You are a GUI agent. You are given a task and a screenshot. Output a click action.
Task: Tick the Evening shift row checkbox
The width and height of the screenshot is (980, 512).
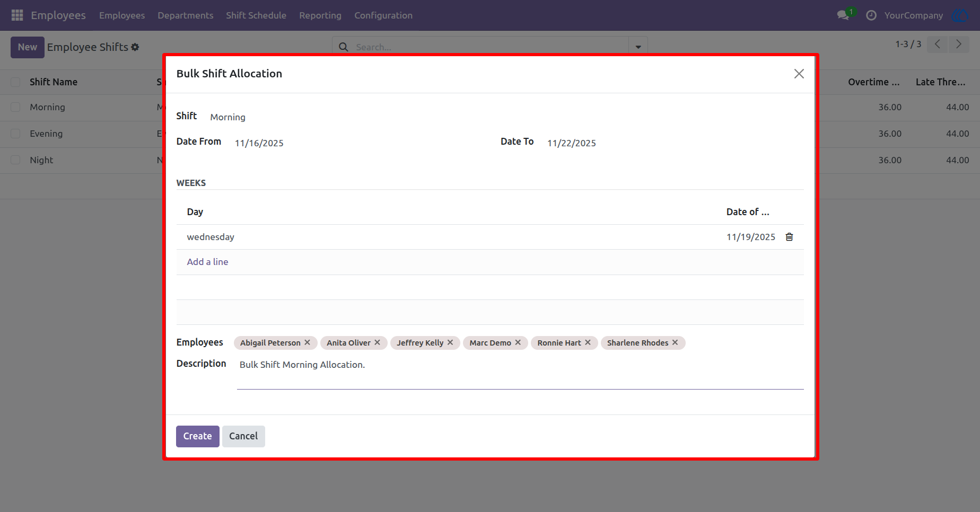pyautogui.click(x=15, y=134)
